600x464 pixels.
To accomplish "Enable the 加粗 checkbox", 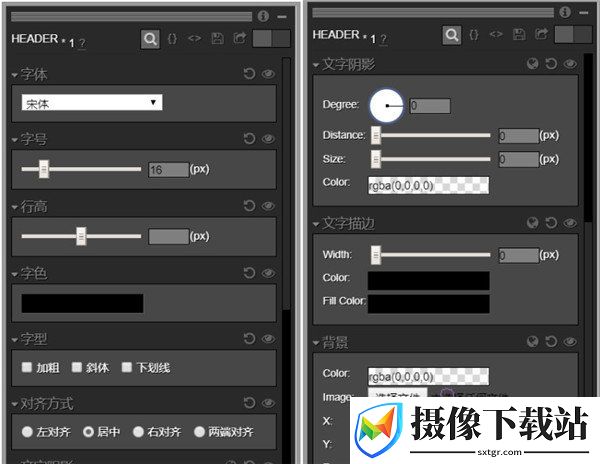I will tap(27, 367).
